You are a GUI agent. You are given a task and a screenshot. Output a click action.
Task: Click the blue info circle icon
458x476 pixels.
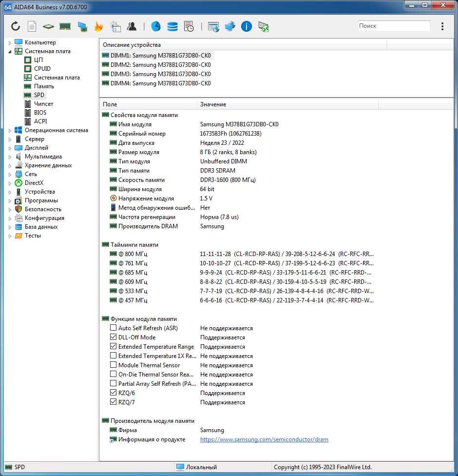click(246, 26)
